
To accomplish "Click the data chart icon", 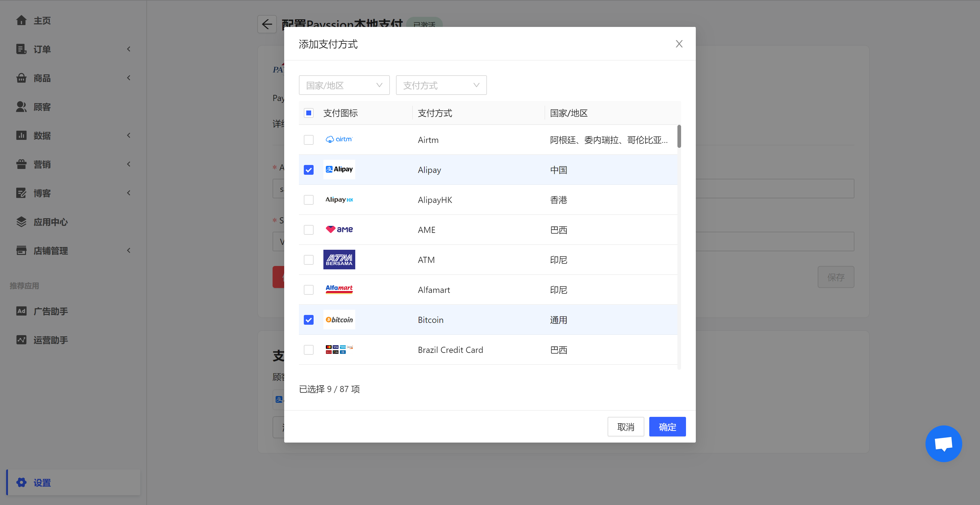I will click(21, 135).
